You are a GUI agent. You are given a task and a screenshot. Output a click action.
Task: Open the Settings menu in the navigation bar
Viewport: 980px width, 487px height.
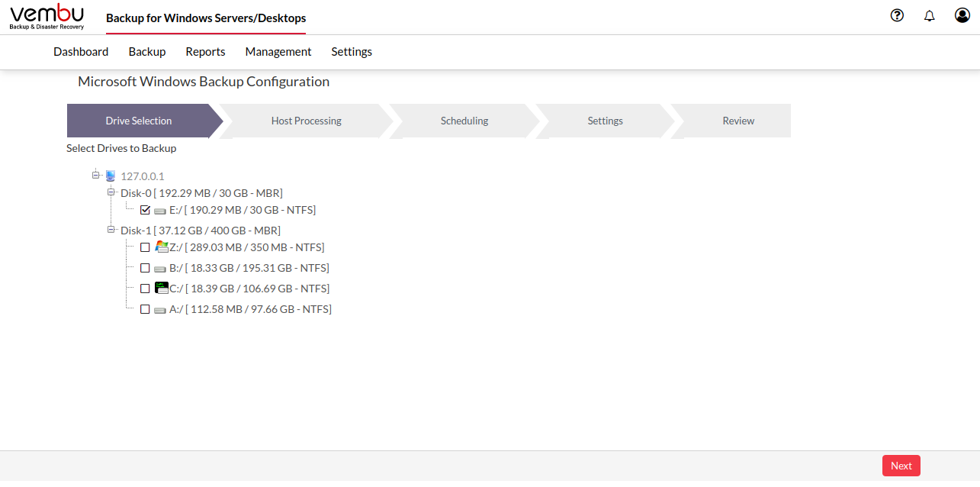(x=352, y=52)
